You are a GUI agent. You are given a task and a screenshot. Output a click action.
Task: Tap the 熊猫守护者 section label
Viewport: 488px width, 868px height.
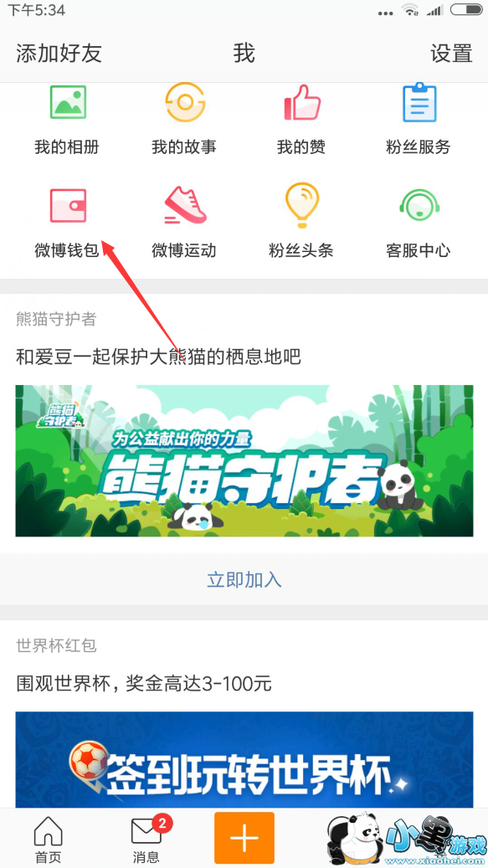56,319
